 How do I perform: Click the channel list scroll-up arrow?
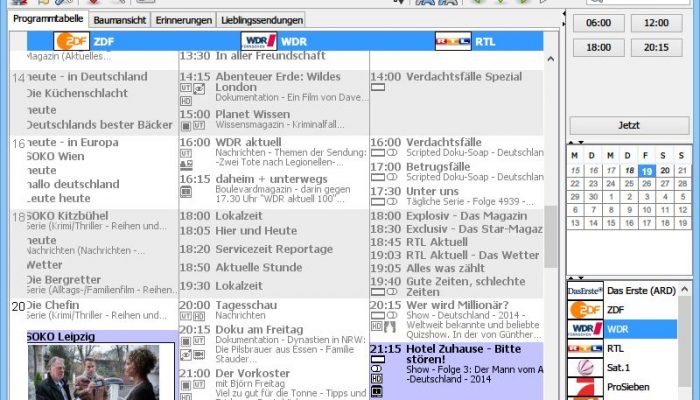coord(684,290)
